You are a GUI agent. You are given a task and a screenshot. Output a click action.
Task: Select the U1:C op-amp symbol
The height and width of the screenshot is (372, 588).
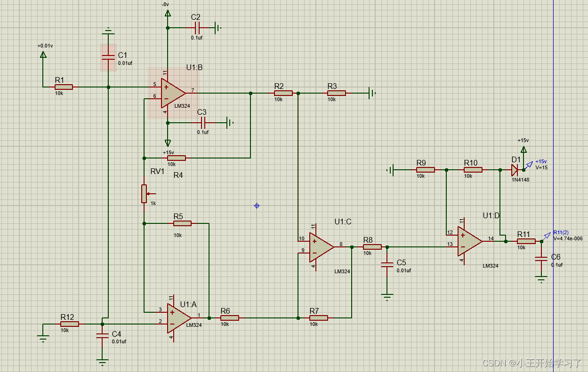pos(322,247)
